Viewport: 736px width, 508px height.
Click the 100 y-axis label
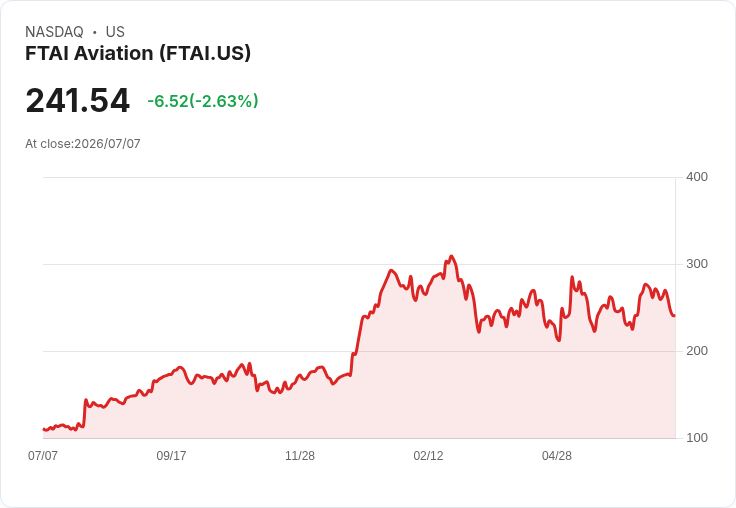pyautogui.click(x=697, y=438)
